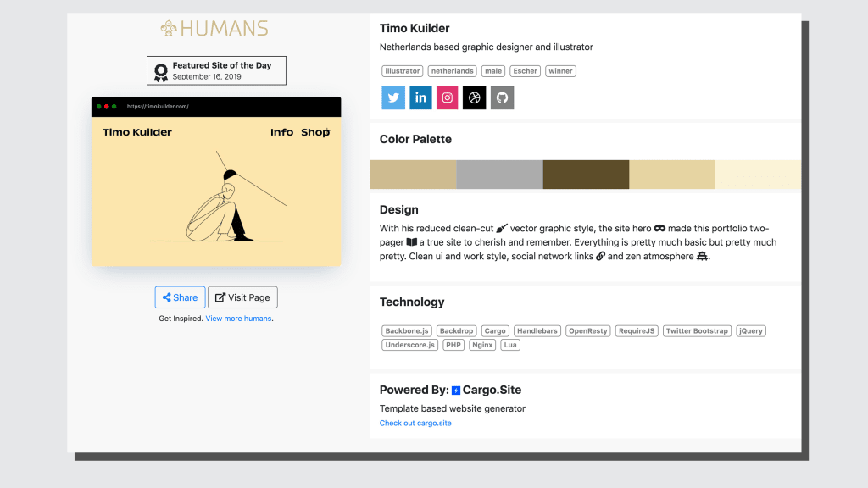Click the HUMANS fleur-de-lis logo
The width and height of the screenshot is (868, 488).
pyautogui.click(x=166, y=28)
